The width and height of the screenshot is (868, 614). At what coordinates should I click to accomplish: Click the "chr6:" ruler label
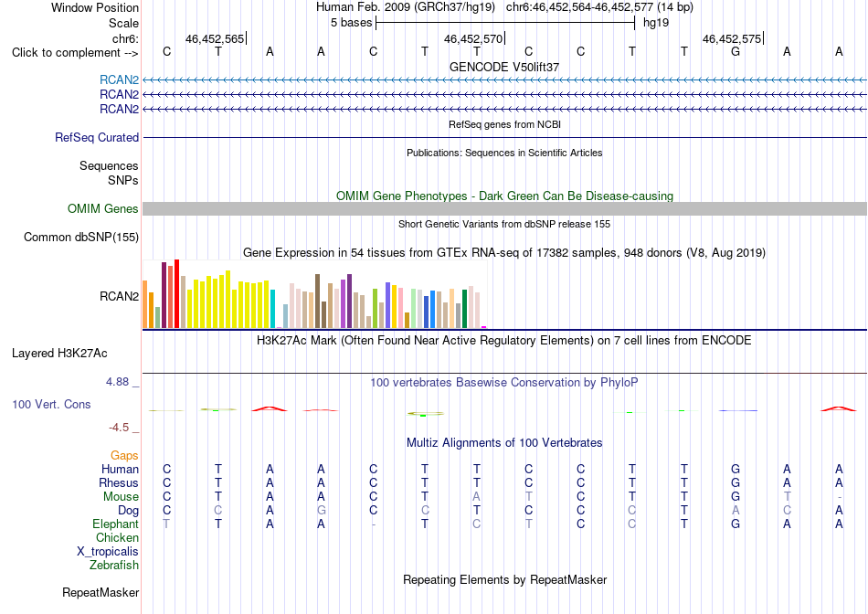125,38
